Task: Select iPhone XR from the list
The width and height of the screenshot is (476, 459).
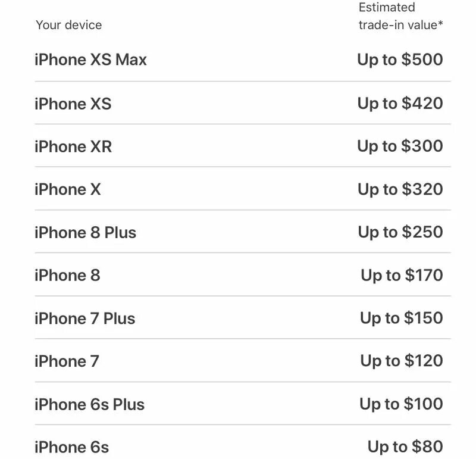Action: [x=73, y=146]
